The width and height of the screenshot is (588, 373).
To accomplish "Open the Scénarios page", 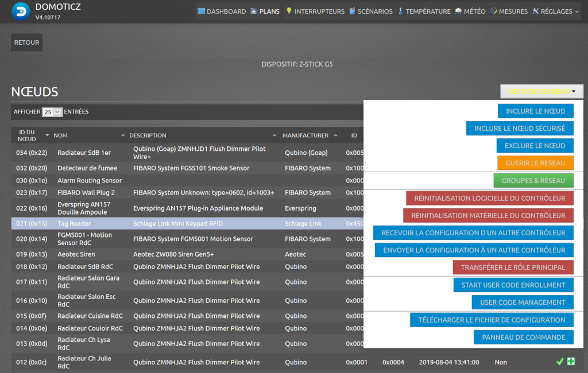I will pos(371,11).
